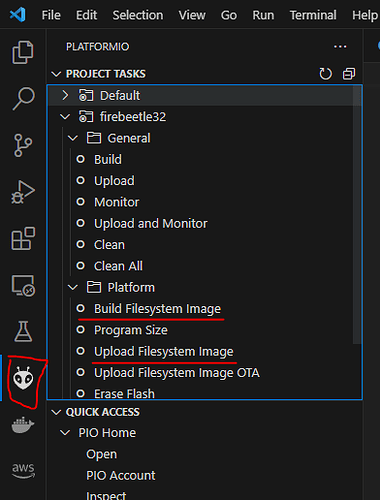
Task: Open the Explorer view in activity bar
Action: (23, 52)
